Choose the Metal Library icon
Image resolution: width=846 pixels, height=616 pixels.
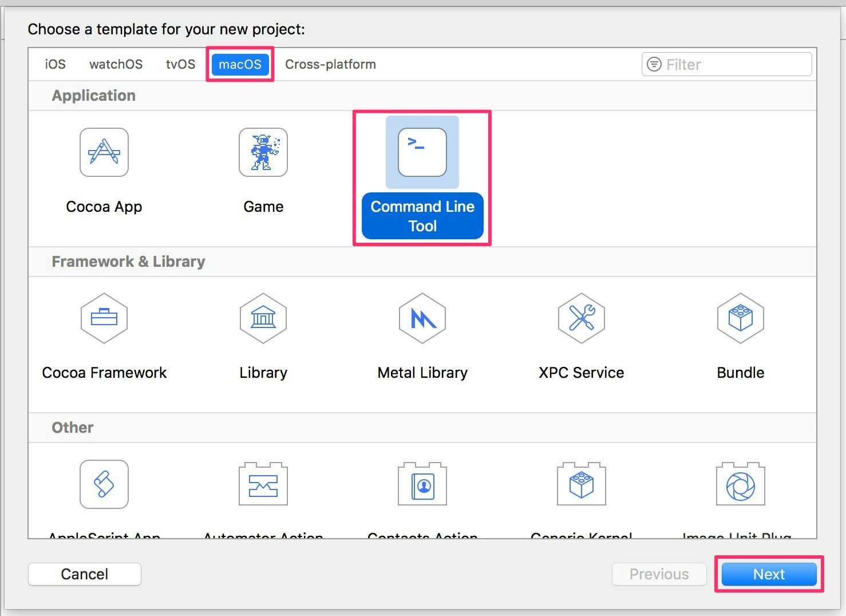click(422, 318)
